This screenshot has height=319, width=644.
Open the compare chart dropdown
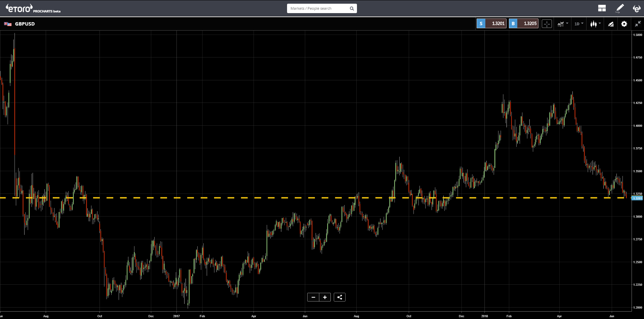pos(563,24)
